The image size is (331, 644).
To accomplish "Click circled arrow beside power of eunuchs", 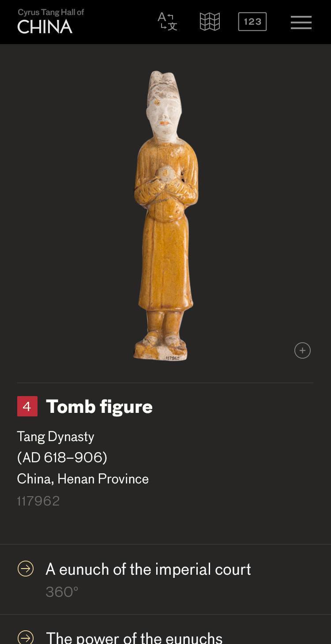I will point(26,638).
